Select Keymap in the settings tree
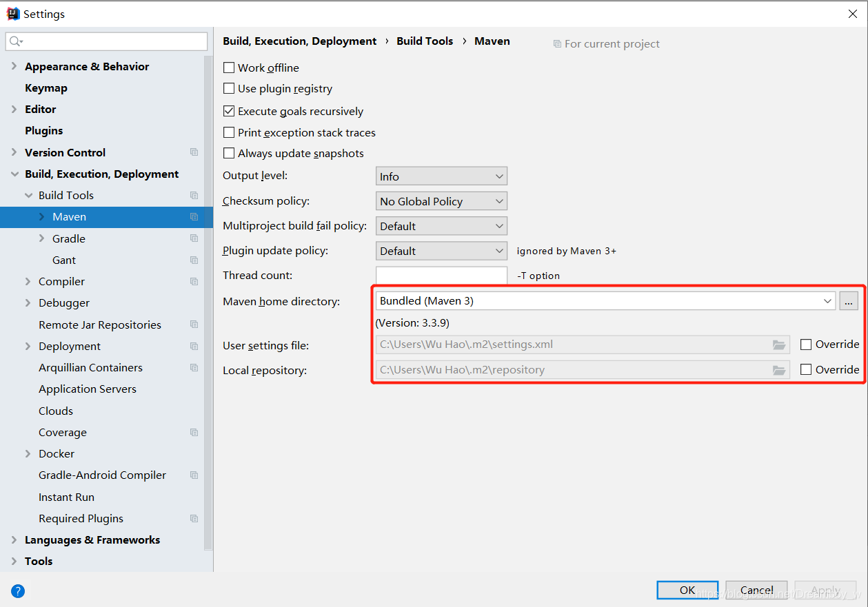The image size is (868, 607). [x=46, y=88]
